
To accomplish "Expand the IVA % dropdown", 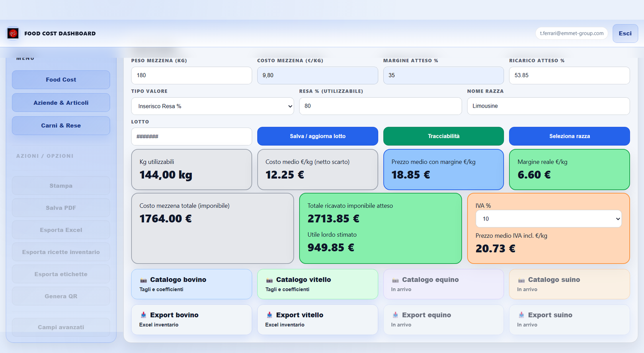I will point(548,219).
